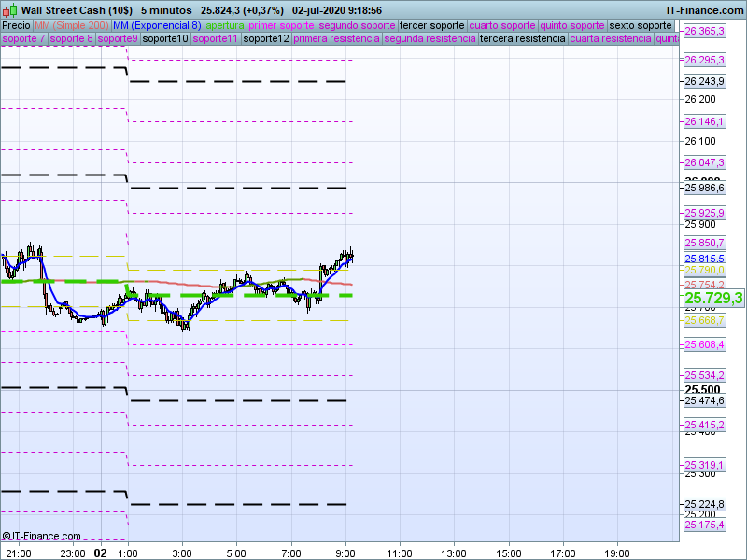Image resolution: width=747 pixels, height=560 pixels.
Task: Select soporte10 in the legend row
Action: point(165,39)
